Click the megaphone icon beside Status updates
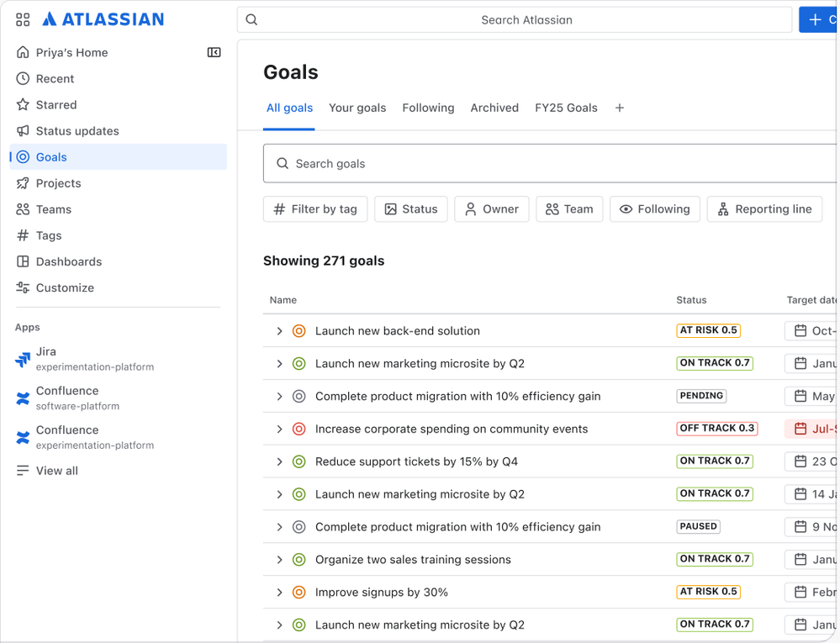The height and width of the screenshot is (643, 840). coord(23,130)
